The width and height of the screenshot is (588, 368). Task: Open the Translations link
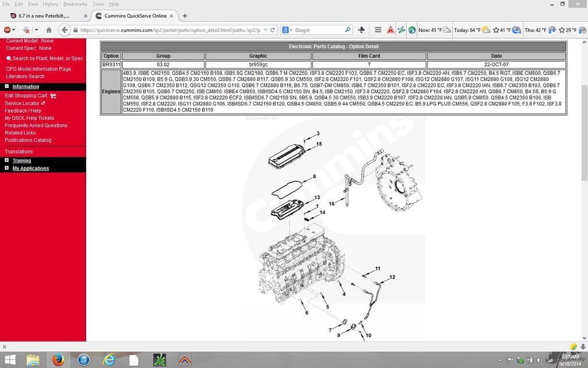(x=18, y=152)
